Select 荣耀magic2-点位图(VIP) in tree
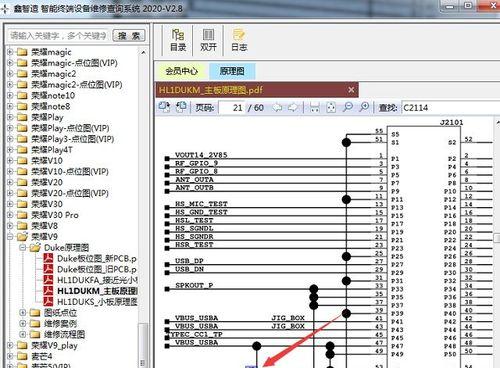The image size is (500, 368). (x=77, y=85)
